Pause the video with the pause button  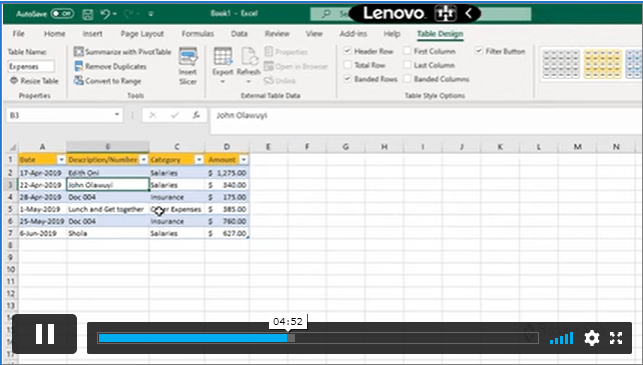click(45, 334)
